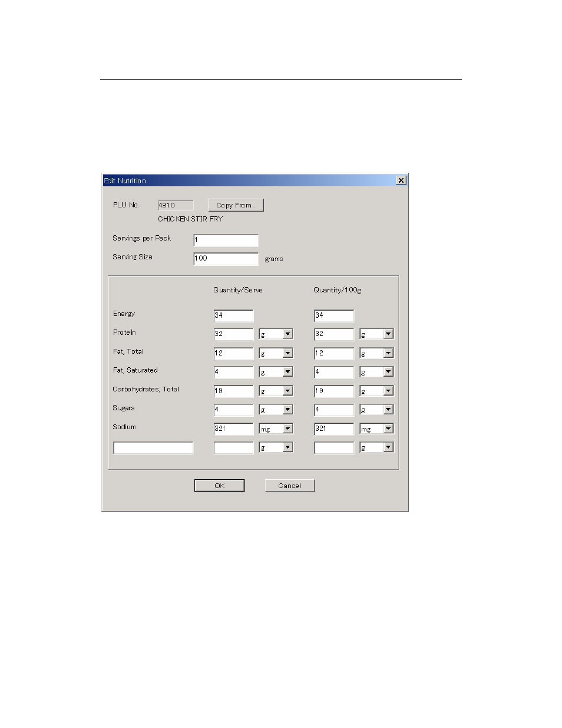Click the Copy From button
The width and height of the screenshot is (562, 728).
tap(236, 205)
